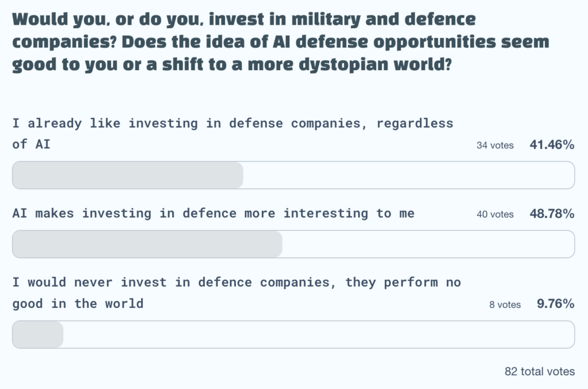Click the empty part of the 9.76% bar
The width and height of the screenshot is (588, 389).
click(319, 334)
